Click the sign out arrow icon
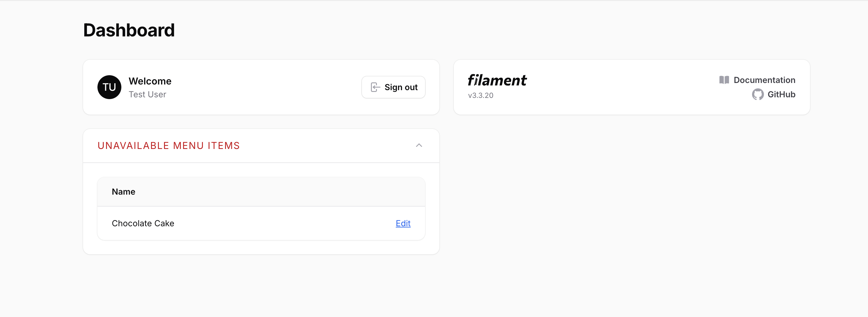The height and width of the screenshot is (317, 868). (375, 87)
